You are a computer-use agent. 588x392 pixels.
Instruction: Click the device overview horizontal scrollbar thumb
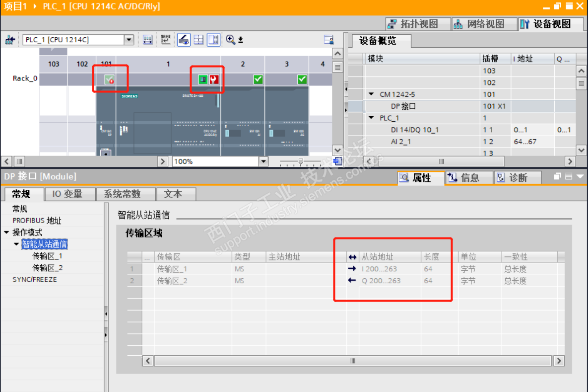pos(442,161)
